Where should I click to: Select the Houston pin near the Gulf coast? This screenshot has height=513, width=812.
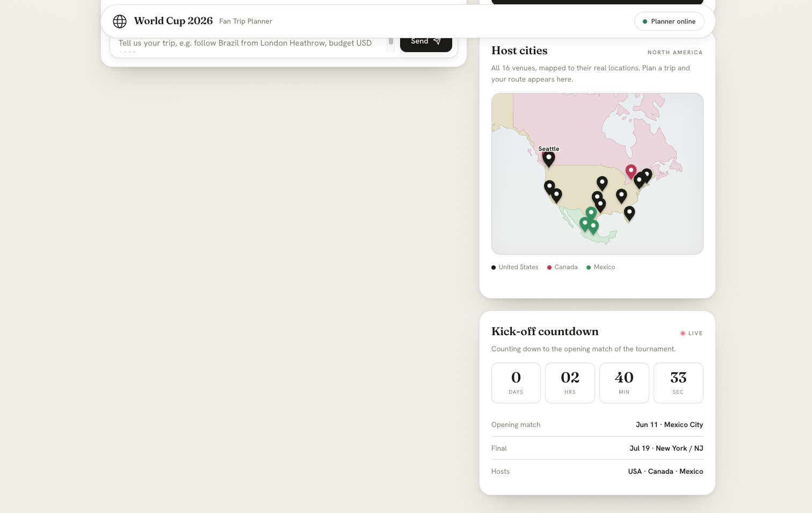[601, 205]
